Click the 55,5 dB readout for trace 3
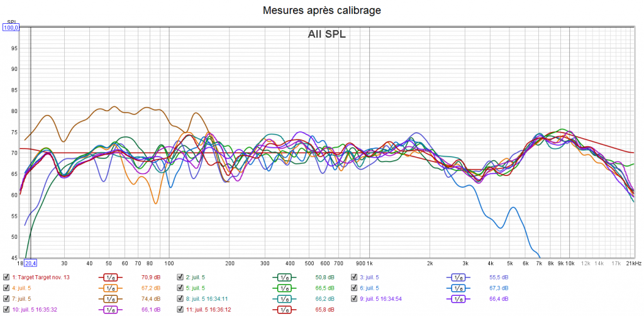The image size is (644, 316). coord(499,277)
